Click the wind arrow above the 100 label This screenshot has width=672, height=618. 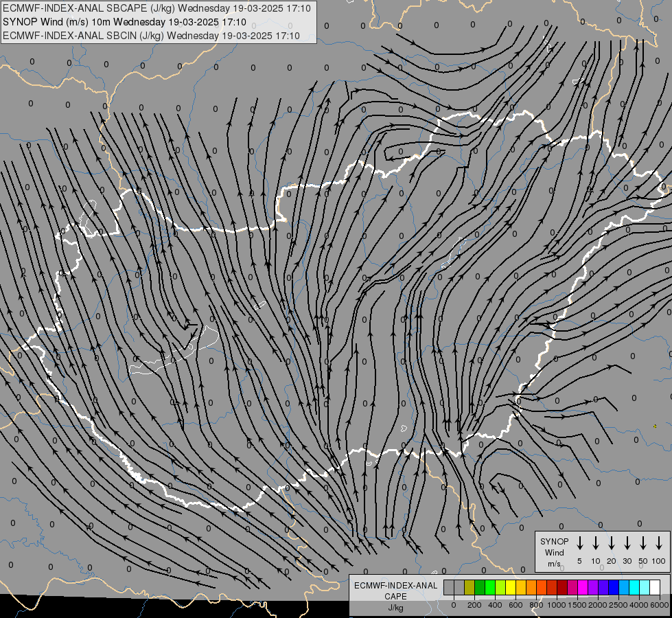pos(659,543)
